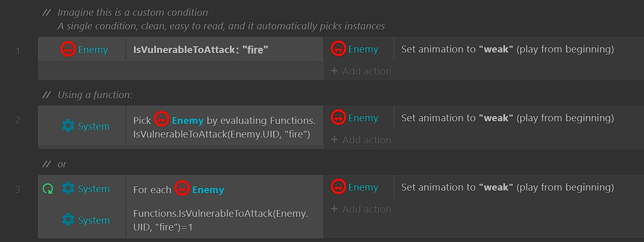Click System gear icon beside For each
Screen dimensions: 644x242
68,189
